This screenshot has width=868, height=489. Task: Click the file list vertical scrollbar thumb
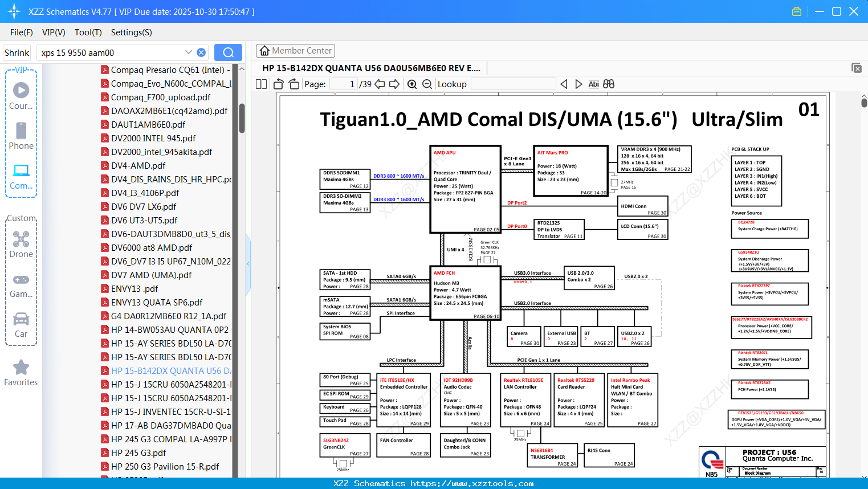tap(242, 117)
